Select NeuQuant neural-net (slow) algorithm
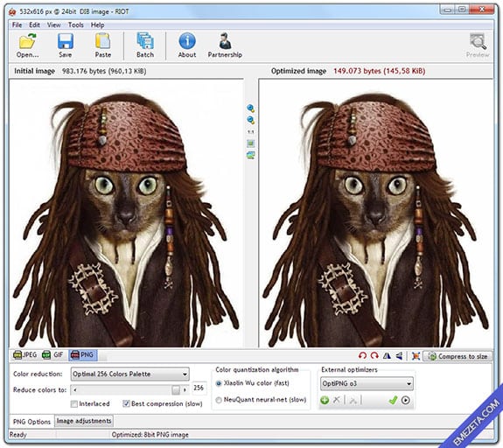This screenshot has width=503, height=448. tap(219, 400)
